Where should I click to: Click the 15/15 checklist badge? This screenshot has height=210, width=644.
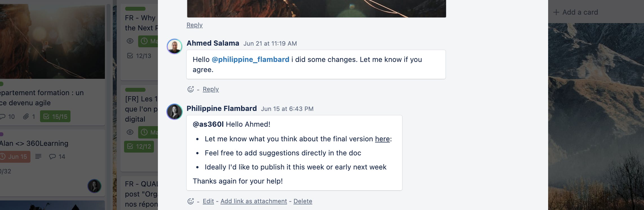55,117
